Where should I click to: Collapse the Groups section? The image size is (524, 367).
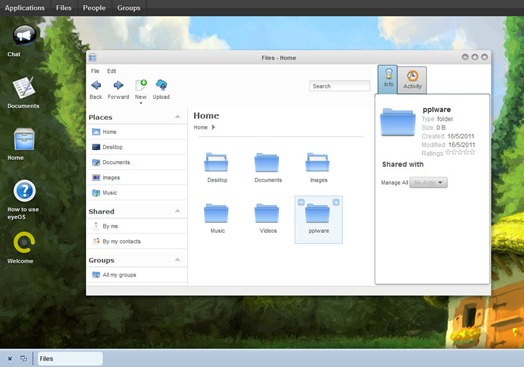click(x=177, y=260)
